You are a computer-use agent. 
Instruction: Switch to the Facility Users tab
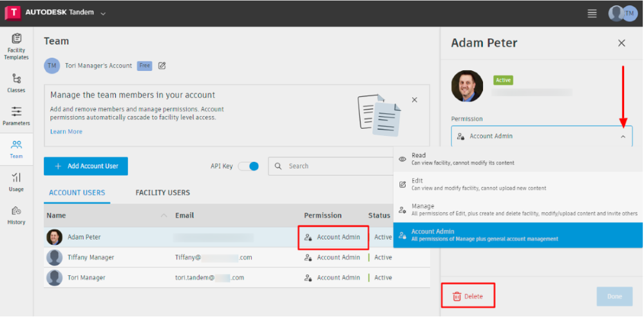[163, 193]
